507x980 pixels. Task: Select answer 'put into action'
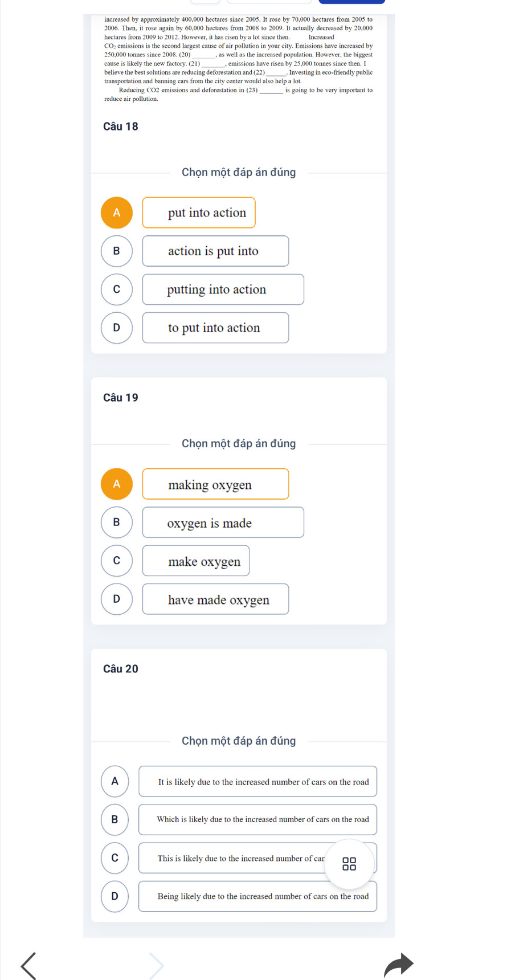(x=199, y=213)
